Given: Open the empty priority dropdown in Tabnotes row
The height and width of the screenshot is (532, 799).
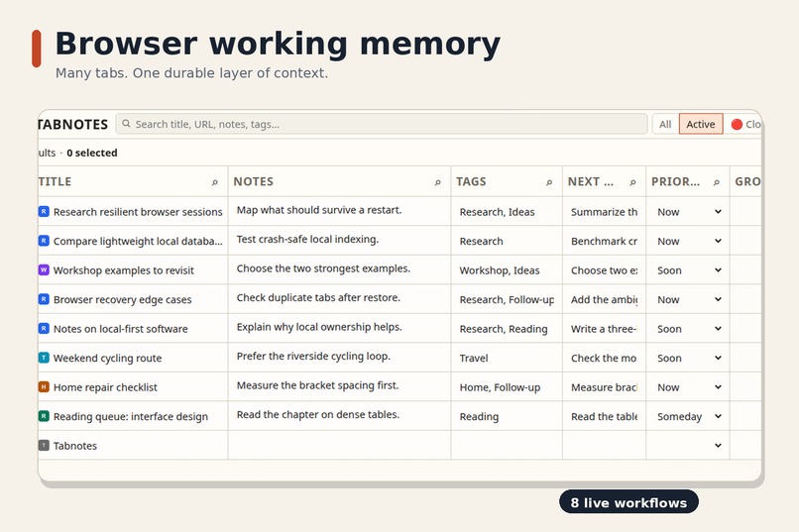Looking at the screenshot, I should tap(689, 446).
